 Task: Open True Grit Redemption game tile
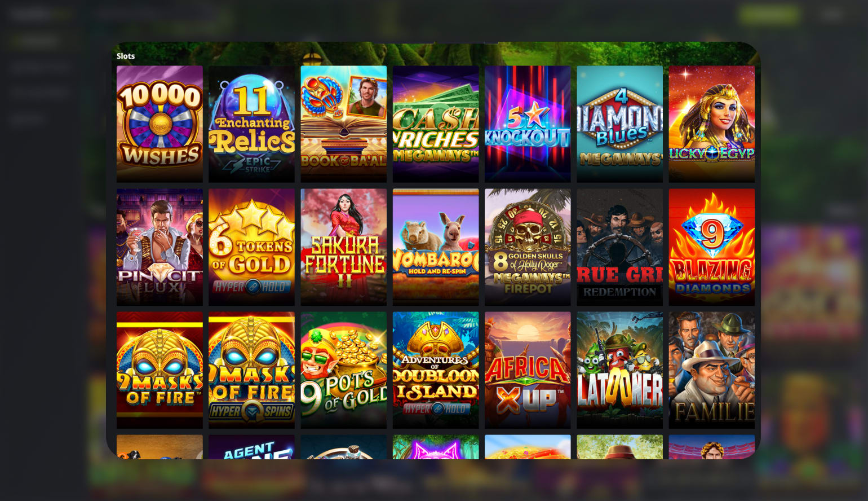pyautogui.click(x=619, y=247)
